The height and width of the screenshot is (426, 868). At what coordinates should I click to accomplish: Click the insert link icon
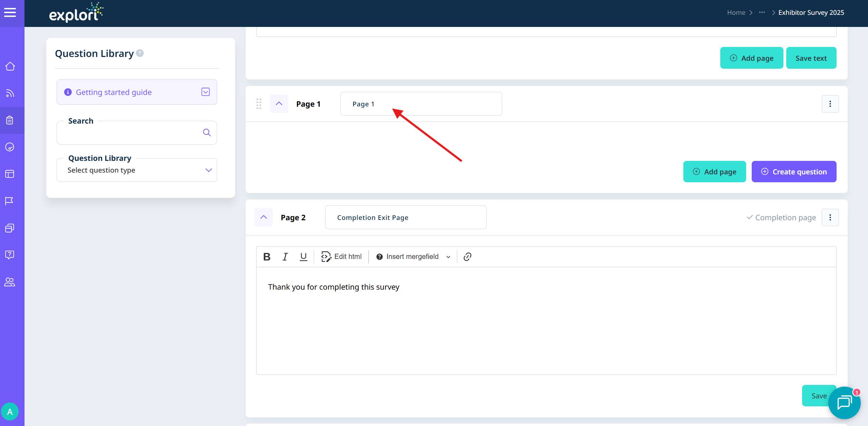pos(467,256)
